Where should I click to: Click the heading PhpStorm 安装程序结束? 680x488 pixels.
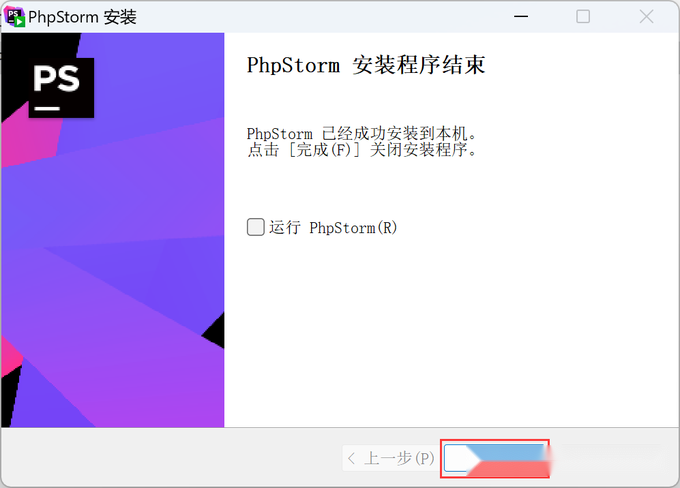click(366, 66)
